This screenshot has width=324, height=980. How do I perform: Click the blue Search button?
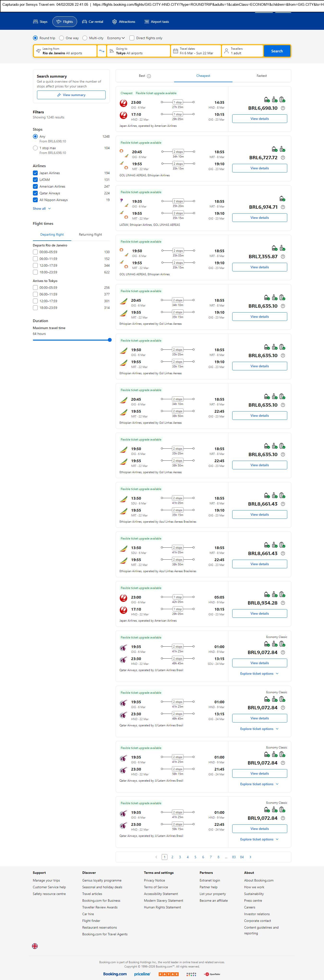[276, 51]
